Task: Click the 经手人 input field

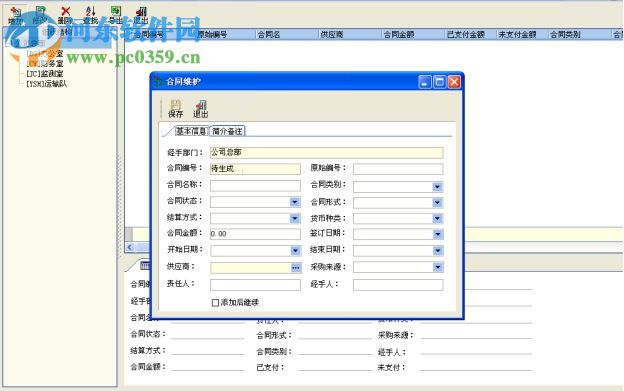Action: [398, 284]
